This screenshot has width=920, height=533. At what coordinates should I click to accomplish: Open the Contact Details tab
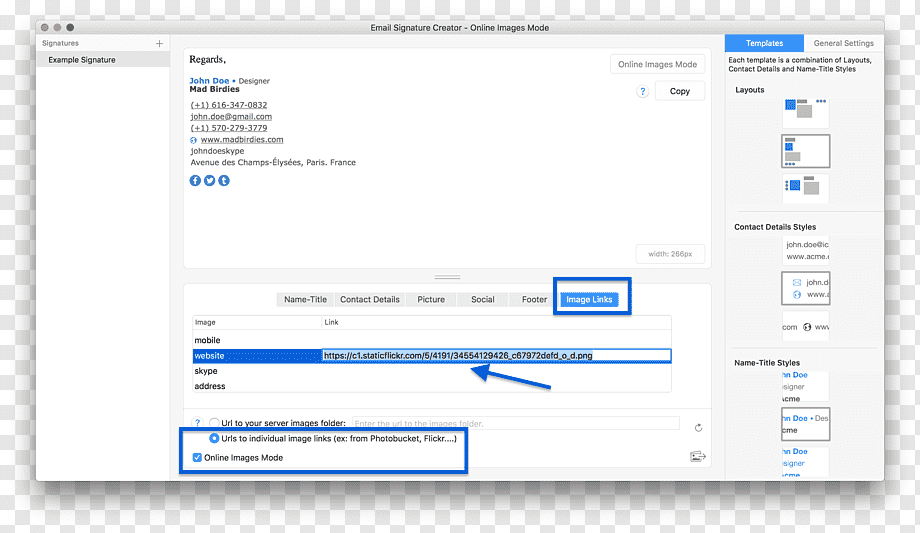point(370,299)
